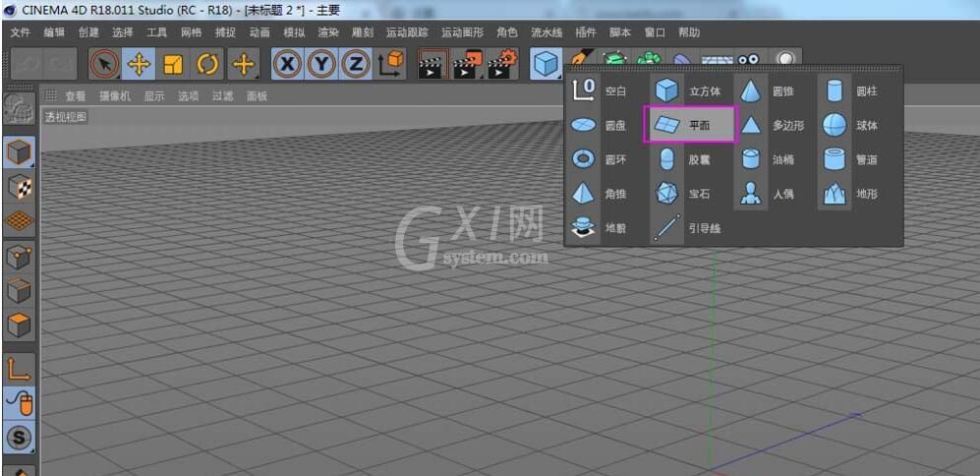Screen dimensions: 980x476
Task: Open the viewport 过滤 menu
Action: [222, 96]
